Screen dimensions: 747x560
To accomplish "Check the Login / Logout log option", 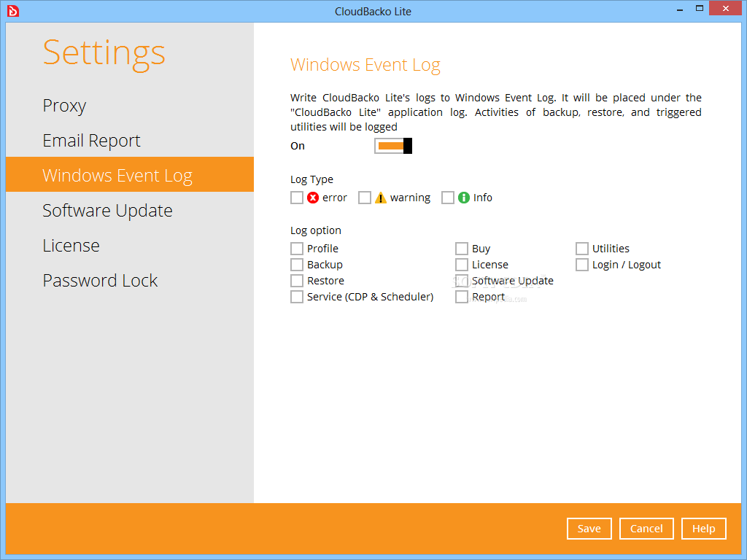I will pos(581,265).
